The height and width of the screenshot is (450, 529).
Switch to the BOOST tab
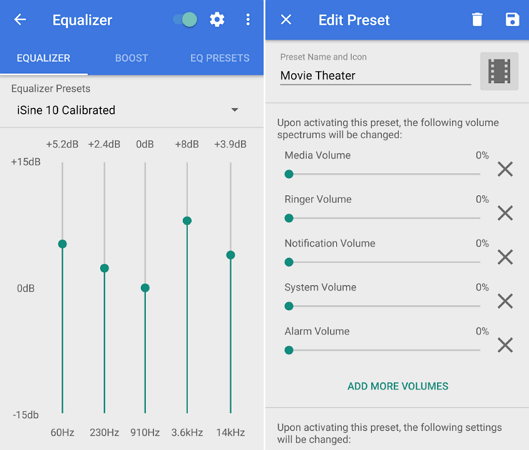(x=132, y=58)
